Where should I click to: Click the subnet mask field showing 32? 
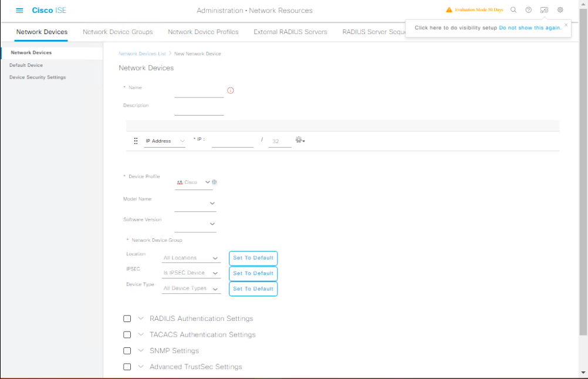pos(280,141)
